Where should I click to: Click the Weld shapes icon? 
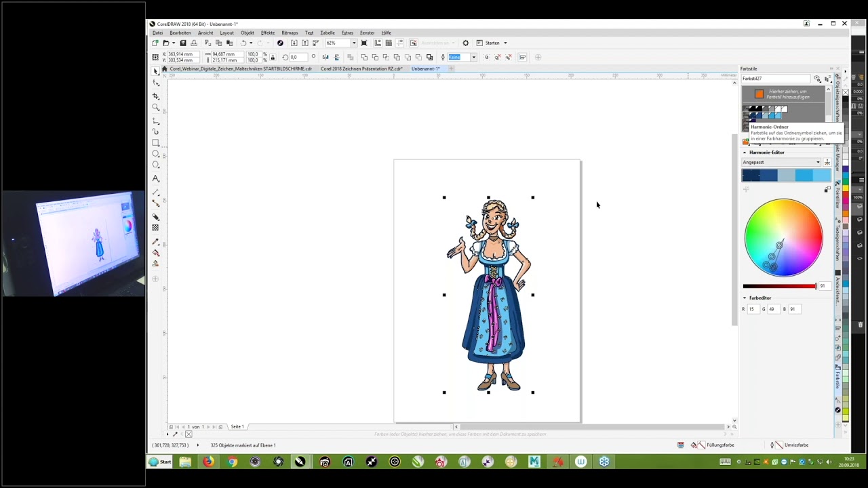click(364, 57)
